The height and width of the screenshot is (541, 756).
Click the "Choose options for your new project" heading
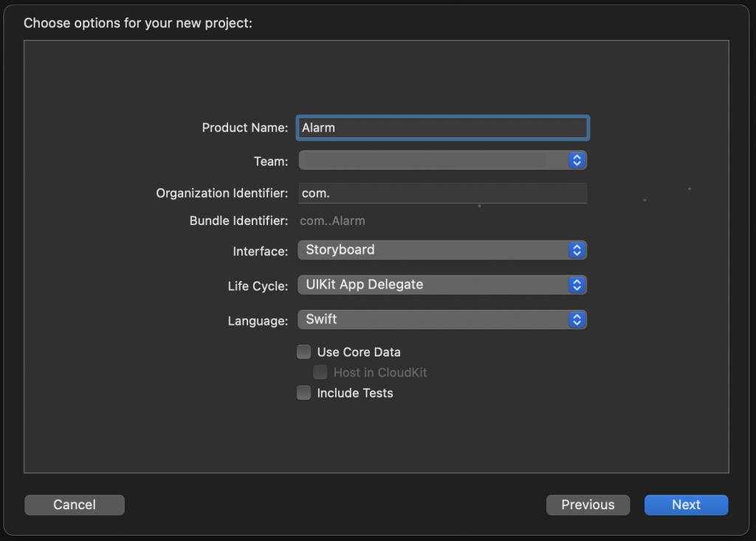(138, 23)
